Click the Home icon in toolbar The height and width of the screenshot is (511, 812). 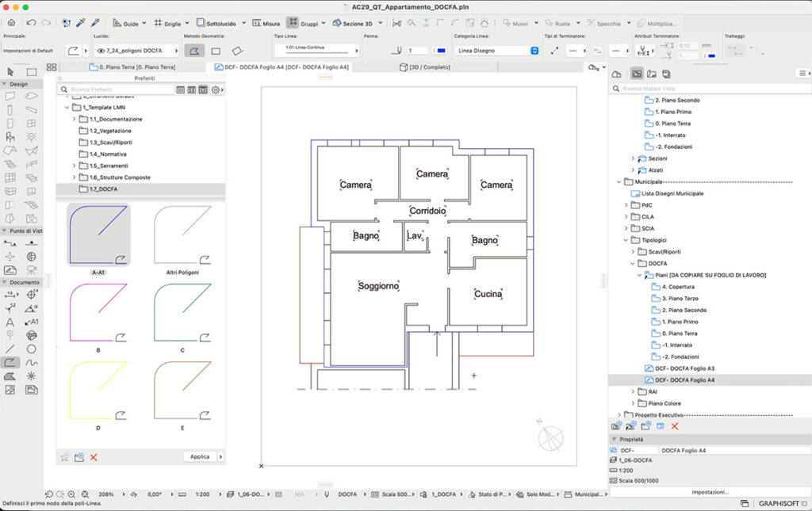tap(11, 23)
